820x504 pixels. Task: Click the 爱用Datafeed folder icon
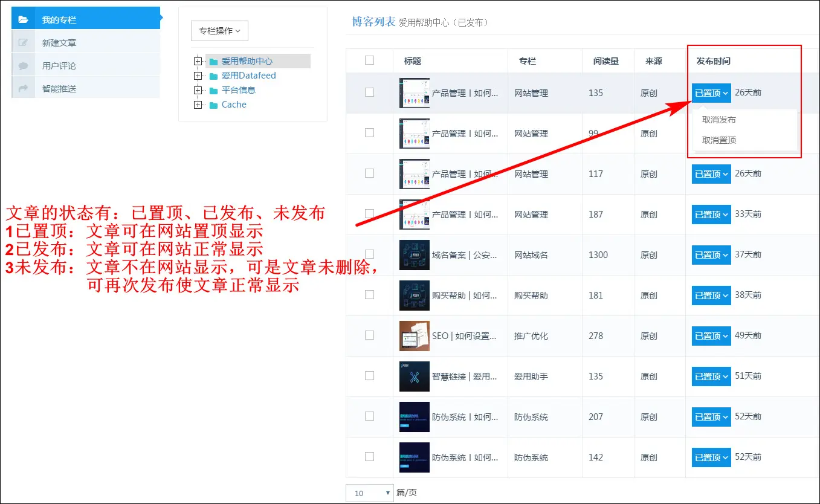click(x=213, y=76)
